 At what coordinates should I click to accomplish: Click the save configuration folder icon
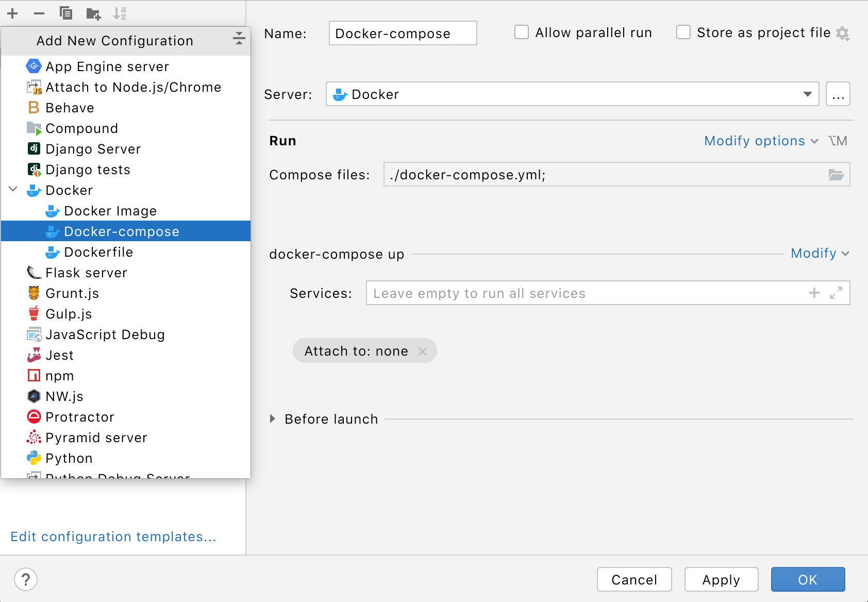[93, 14]
